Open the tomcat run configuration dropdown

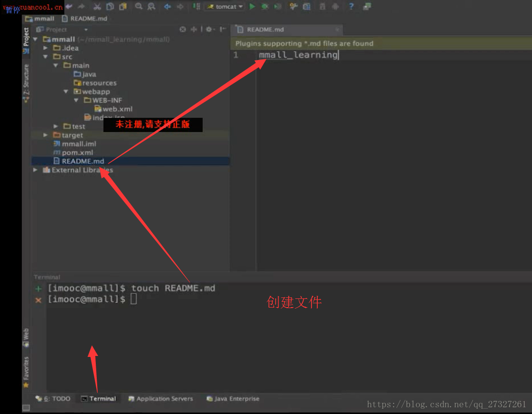tap(224, 6)
